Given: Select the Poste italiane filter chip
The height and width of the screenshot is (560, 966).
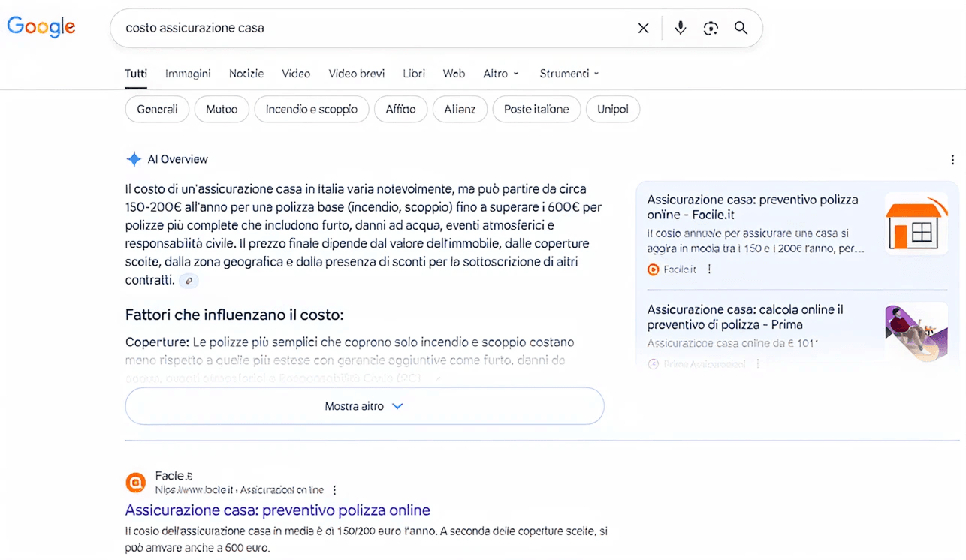Looking at the screenshot, I should pyautogui.click(x=536, y=109).
